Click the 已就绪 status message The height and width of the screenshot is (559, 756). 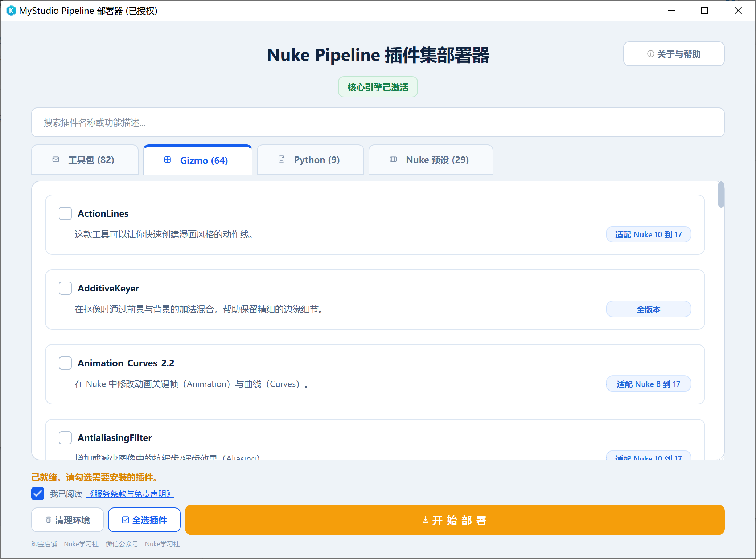point(94,477)
